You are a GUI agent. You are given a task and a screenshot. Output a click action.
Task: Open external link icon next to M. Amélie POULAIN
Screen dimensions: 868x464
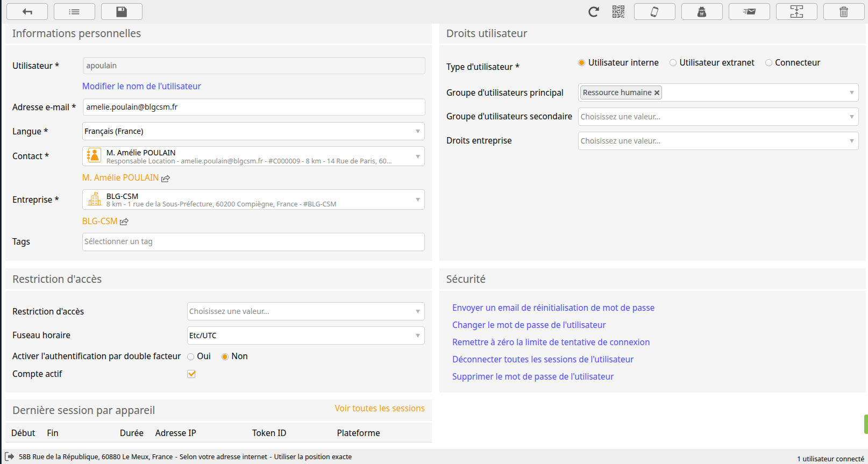coord(166,179)
